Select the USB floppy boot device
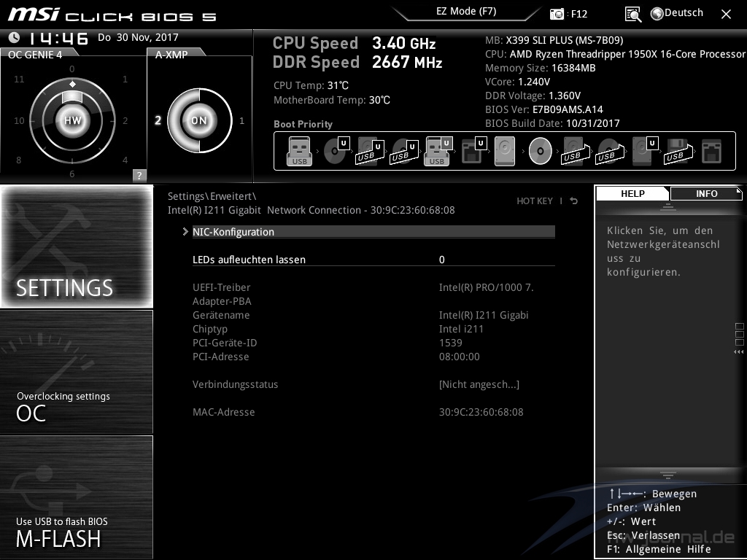 (x=678, y=152)
